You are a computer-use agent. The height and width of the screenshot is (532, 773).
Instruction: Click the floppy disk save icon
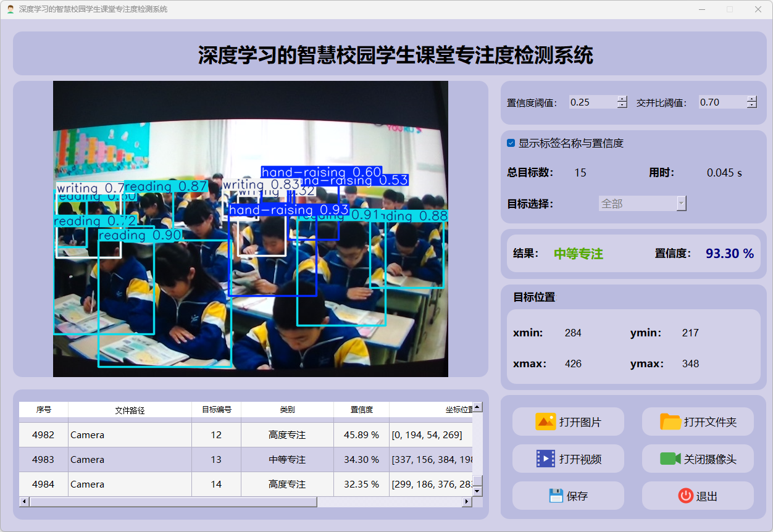(x=556, y=496)
